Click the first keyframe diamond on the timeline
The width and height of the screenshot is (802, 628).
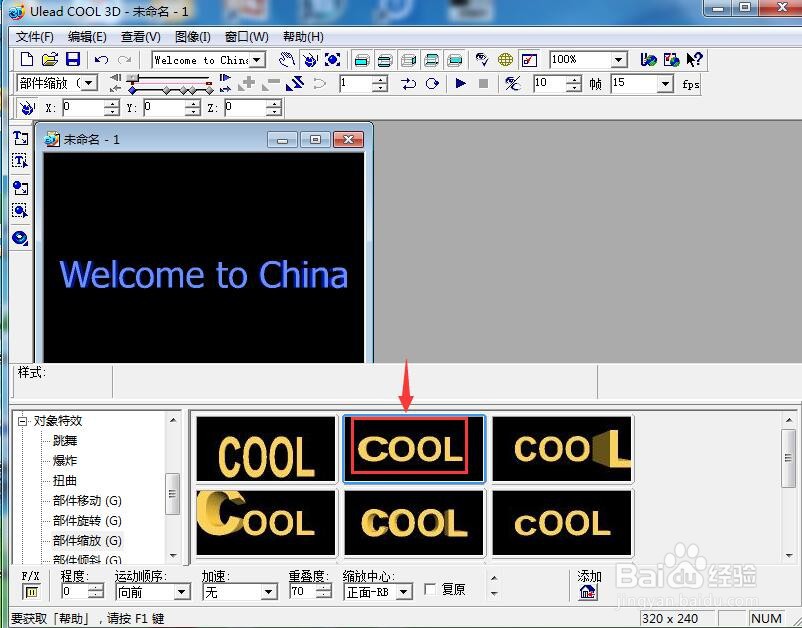tap(132, 91)
